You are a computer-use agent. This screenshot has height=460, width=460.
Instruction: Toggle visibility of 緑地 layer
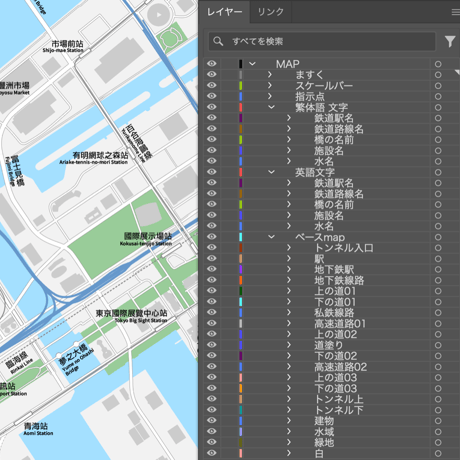click(211, 442)
